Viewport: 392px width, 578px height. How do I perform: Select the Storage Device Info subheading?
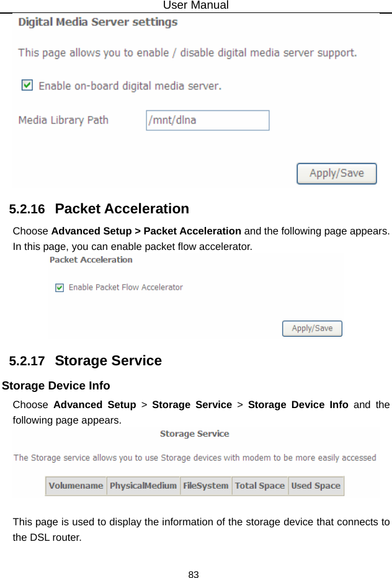(56, 386)
